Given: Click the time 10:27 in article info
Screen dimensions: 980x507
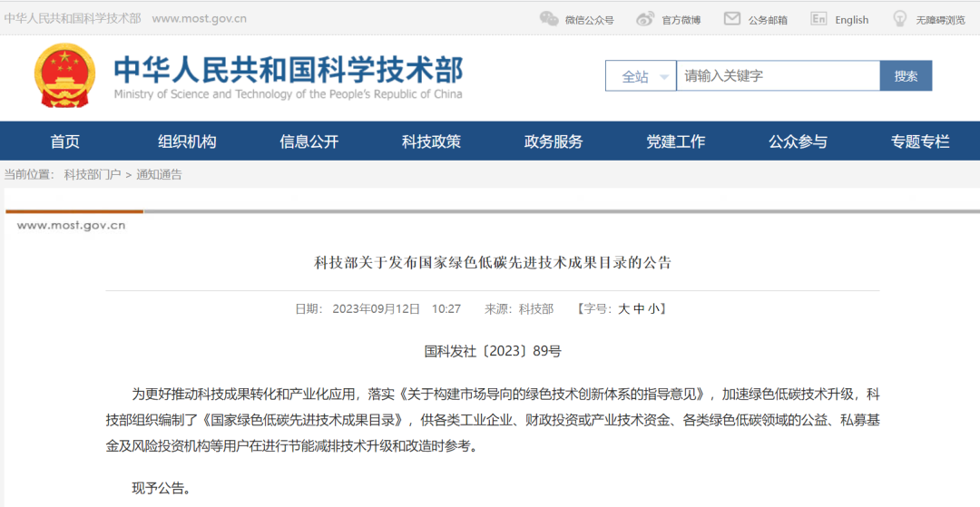Looking at the screenshot, I should tap(446, 308).
